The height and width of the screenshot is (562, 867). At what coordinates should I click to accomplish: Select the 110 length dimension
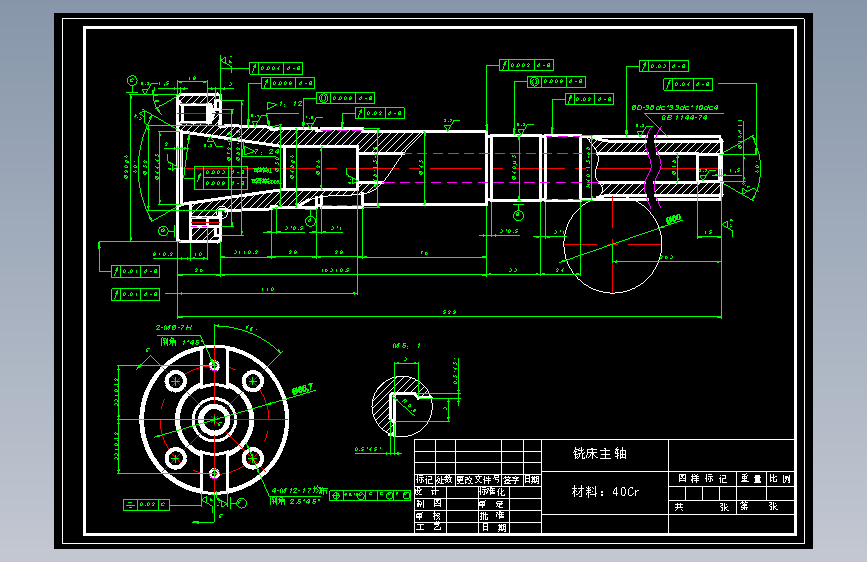(268, 289)
